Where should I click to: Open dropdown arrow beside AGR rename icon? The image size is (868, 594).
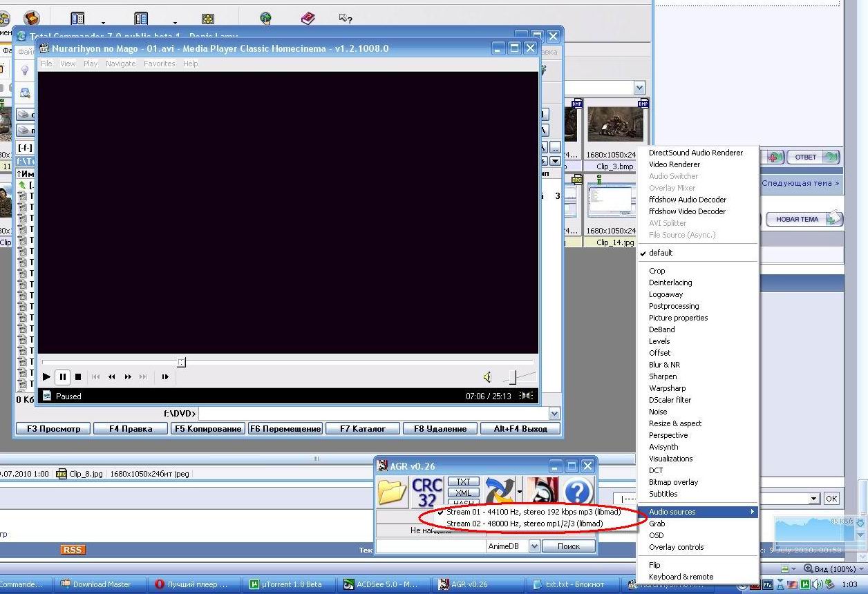tap(519, 492)
